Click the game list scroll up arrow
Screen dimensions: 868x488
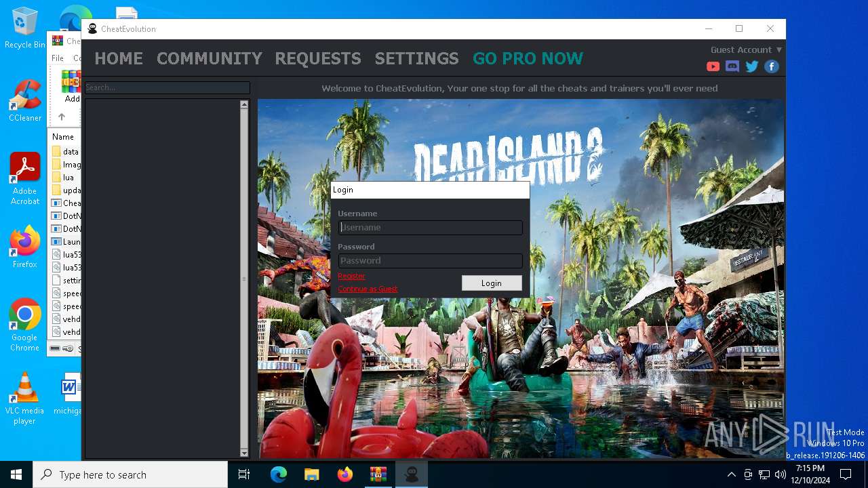click(x=244, y=105)
